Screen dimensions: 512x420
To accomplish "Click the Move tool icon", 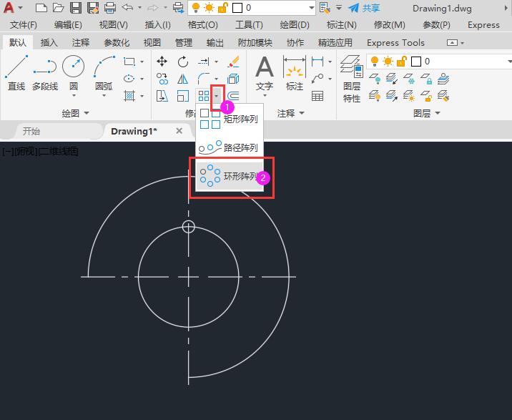I will point(162,61).
